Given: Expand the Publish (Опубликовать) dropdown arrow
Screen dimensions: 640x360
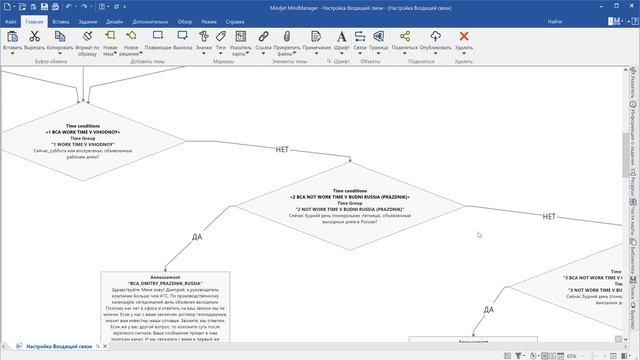Looking at the screenshot, I should coord(436,53).
